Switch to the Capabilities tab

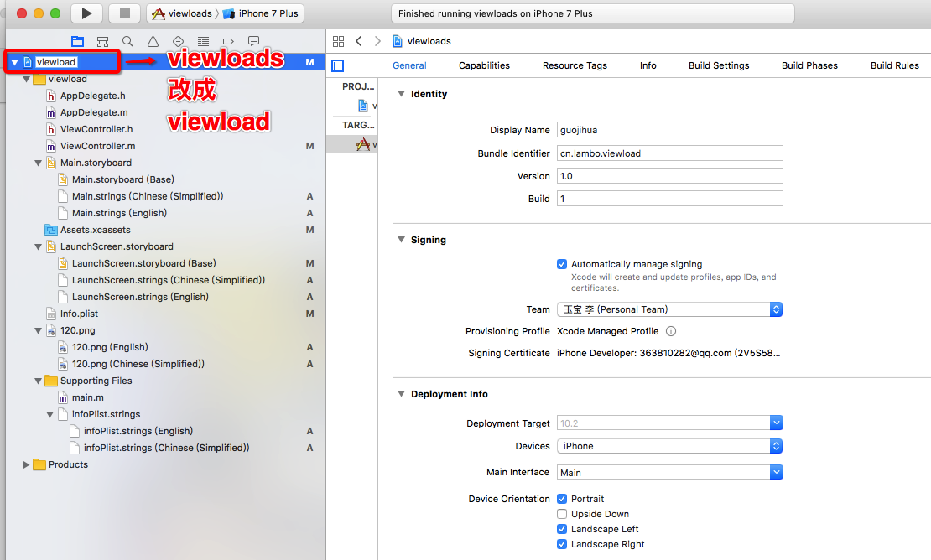point(484,65)
